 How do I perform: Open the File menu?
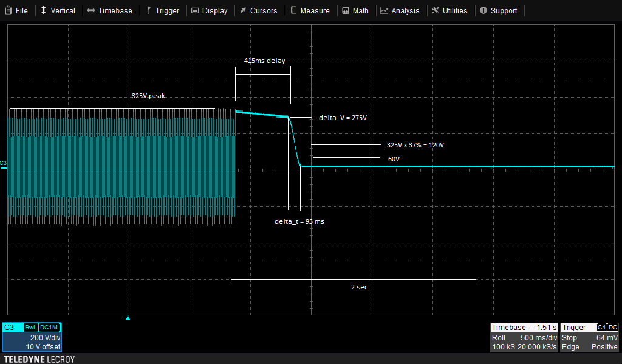pyautogui.click(x=16, y=10)
